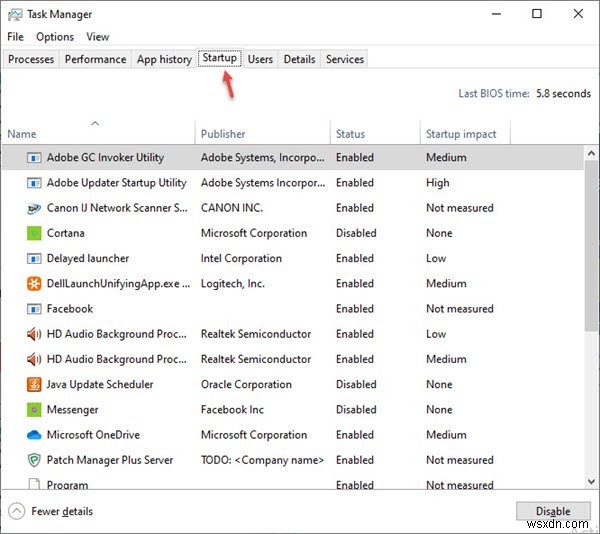Open the View menu

(98, 37)
